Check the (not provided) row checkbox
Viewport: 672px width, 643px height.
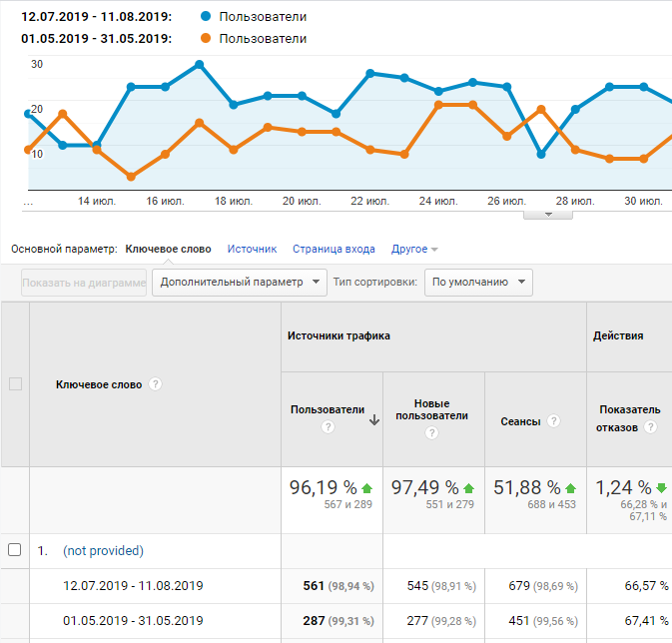click(15, 549)
